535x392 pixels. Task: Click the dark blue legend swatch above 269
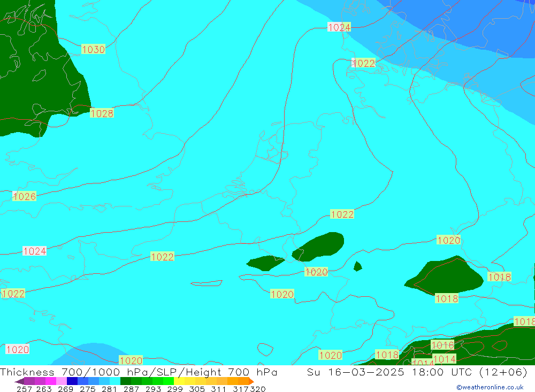(72, 381)
